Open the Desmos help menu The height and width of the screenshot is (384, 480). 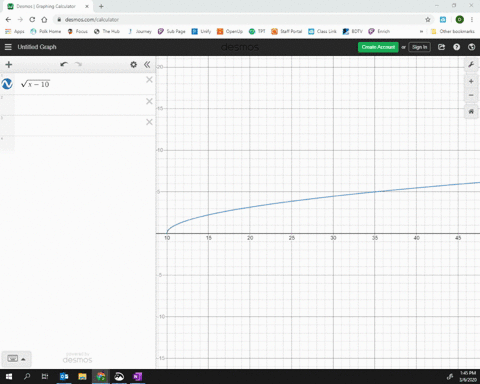[456, 47]
